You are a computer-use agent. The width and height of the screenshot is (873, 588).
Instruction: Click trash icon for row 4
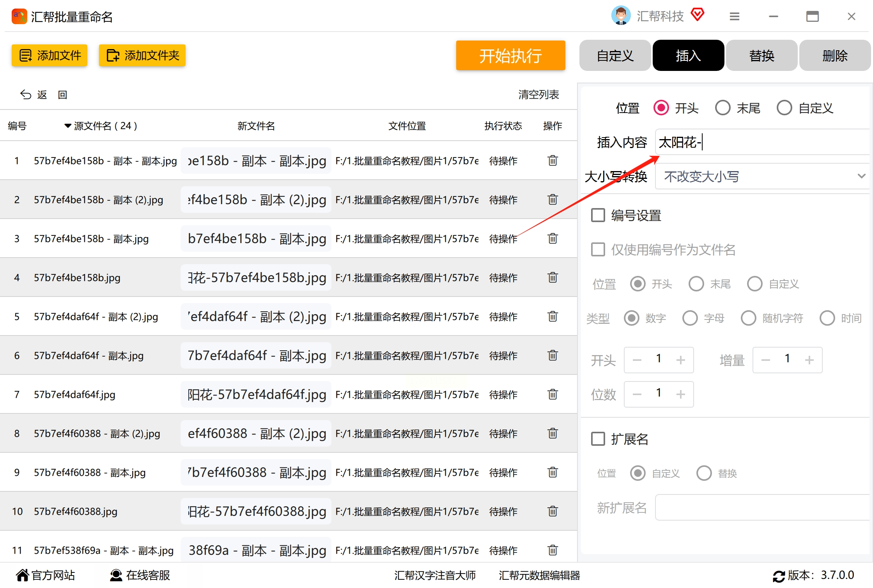point(552,277)
